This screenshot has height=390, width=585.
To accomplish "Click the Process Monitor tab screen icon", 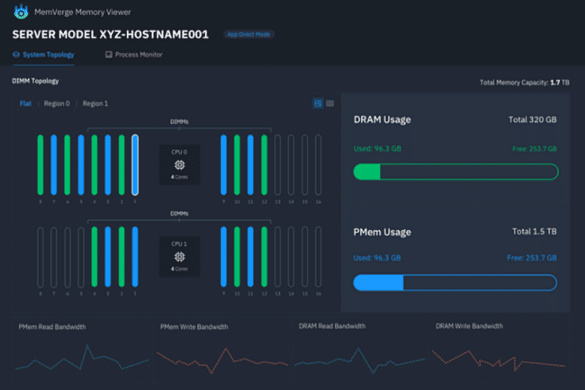I will click(109, 54).
